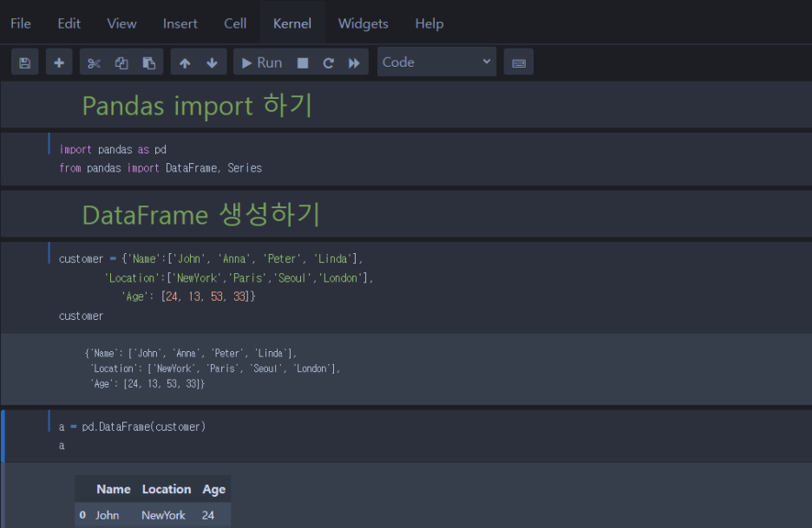Insert a new cell with the plus icon
Viewport: 812px width, 528px height.
(x=59, y=62)
